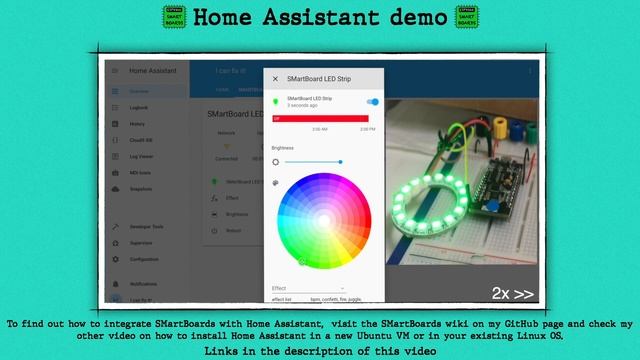
Task: Close the SMartBoard LED Strip dialog
Action: (276, 79)
